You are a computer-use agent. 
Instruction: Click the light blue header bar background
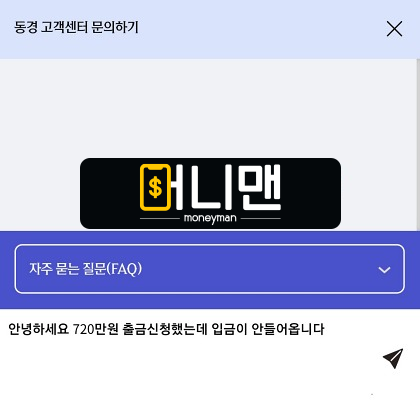pos(260,29)
